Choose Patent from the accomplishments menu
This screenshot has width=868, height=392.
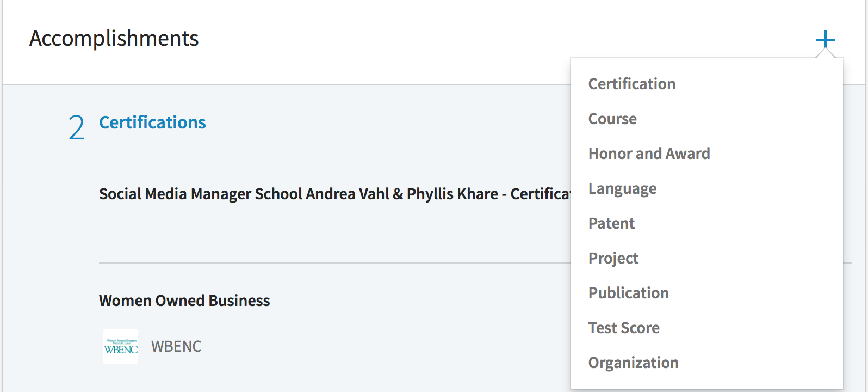coord(611,223)
